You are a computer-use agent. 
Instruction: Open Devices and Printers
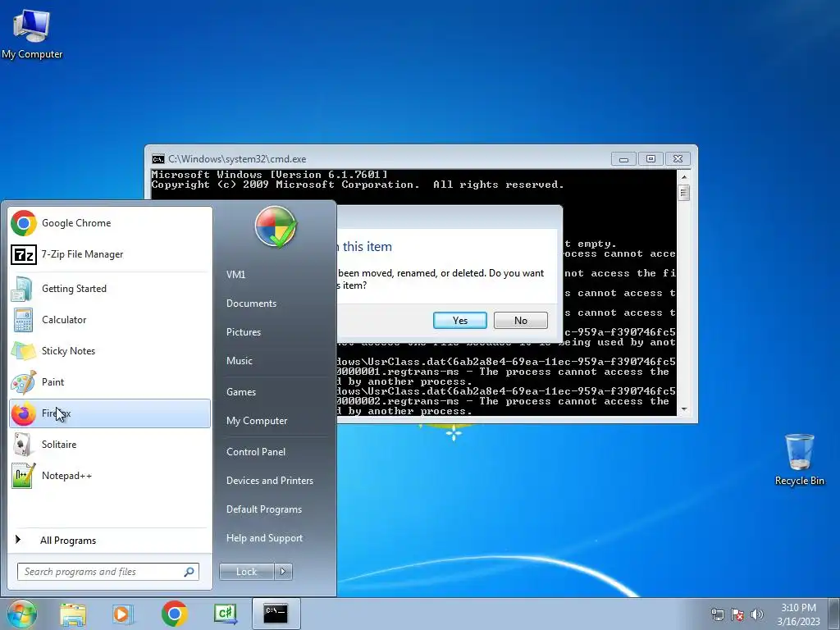tap(269, 481)
